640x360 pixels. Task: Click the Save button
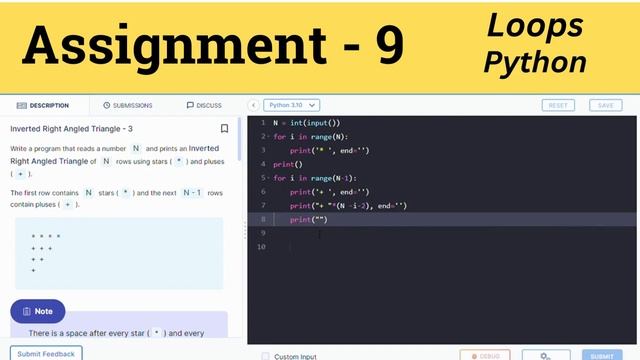(606, 105)
